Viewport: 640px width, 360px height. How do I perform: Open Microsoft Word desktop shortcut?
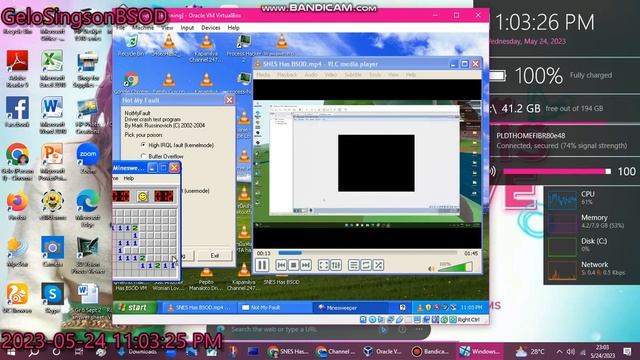tap(52, 115)
